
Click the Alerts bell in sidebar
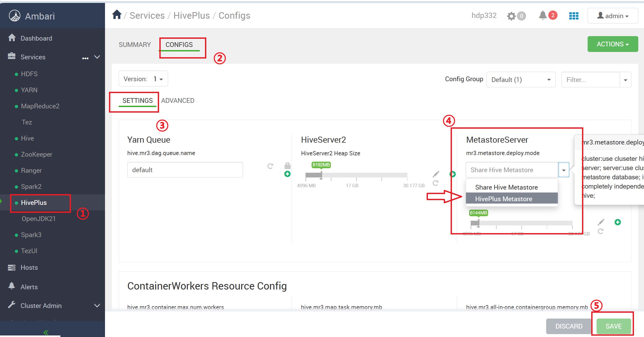(12, 286)
